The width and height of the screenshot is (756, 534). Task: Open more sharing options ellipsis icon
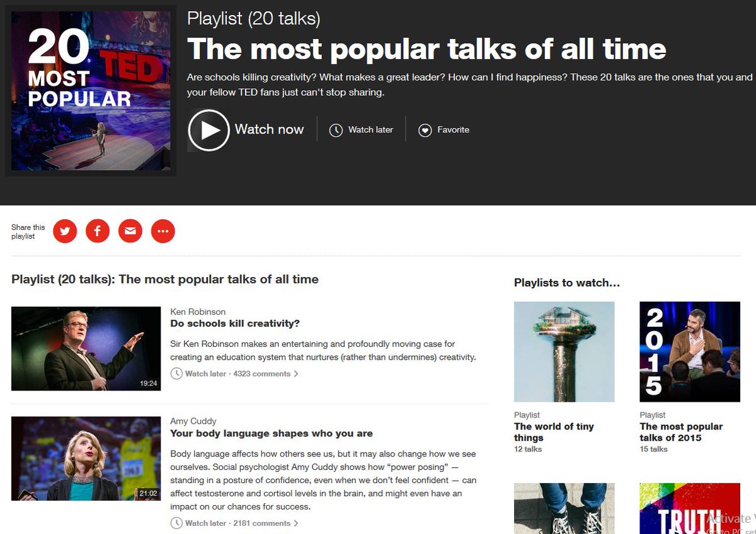coord(163,231)
